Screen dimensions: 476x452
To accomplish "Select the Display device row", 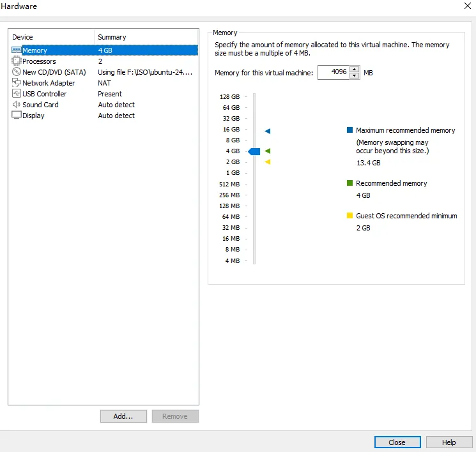I will coord(104,116).
